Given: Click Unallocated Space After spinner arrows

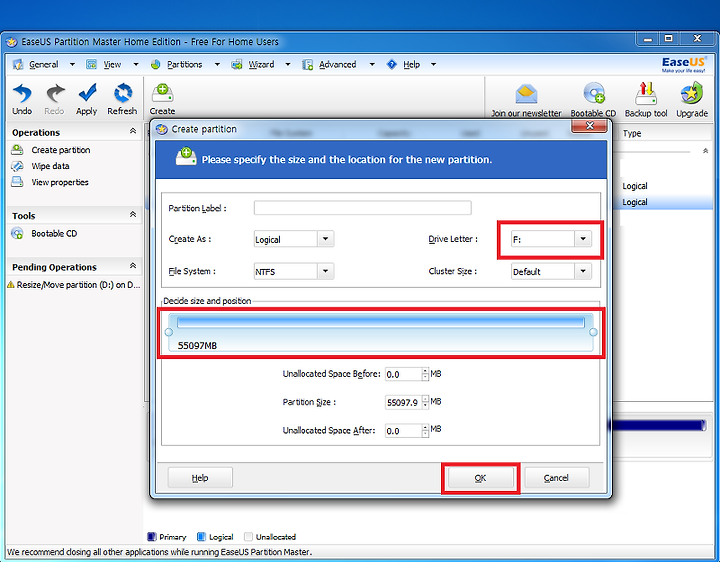Looking at the screenshot, I should point(425,431).
